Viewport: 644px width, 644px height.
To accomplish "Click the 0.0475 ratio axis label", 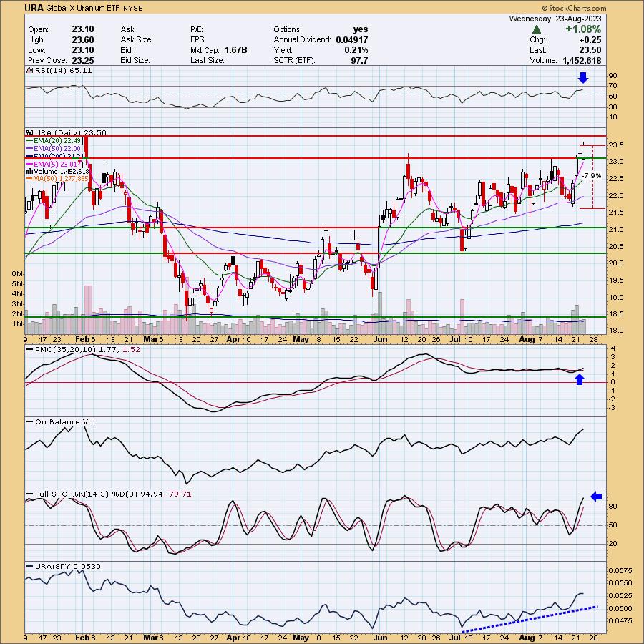I will (620, 620).
